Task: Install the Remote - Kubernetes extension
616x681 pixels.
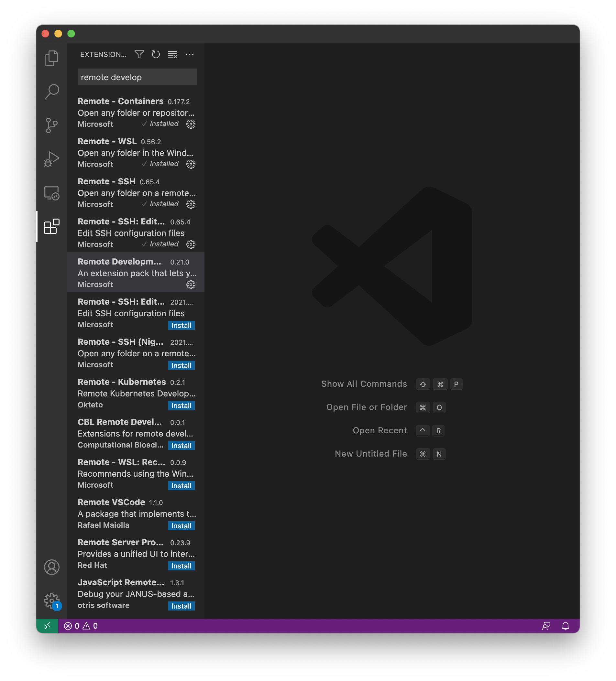Action: (181, 405)
